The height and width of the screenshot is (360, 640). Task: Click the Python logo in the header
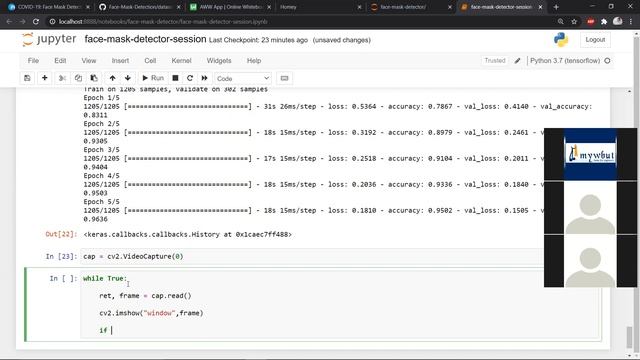[x=561, y=40]
